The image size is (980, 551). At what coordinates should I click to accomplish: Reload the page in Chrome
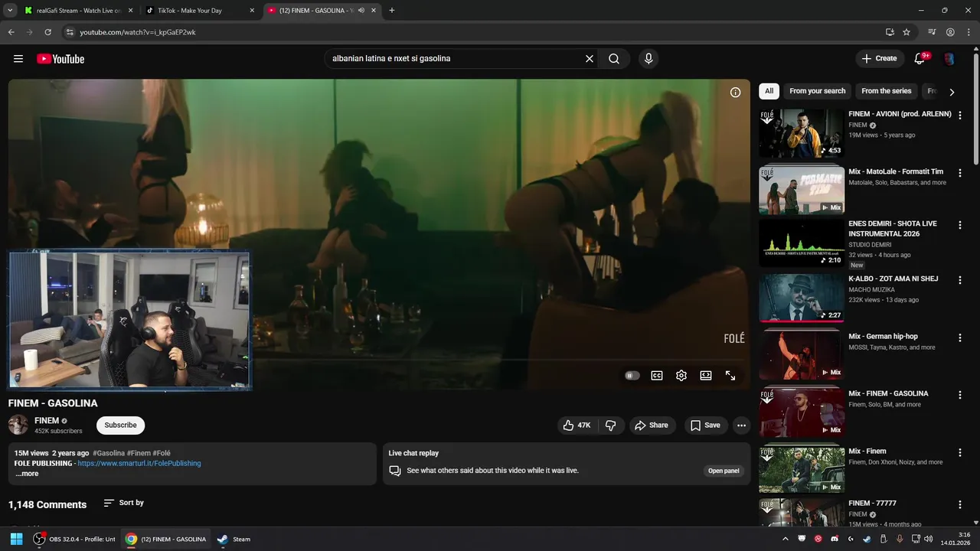pyautogui.click(x=47, y=32)
